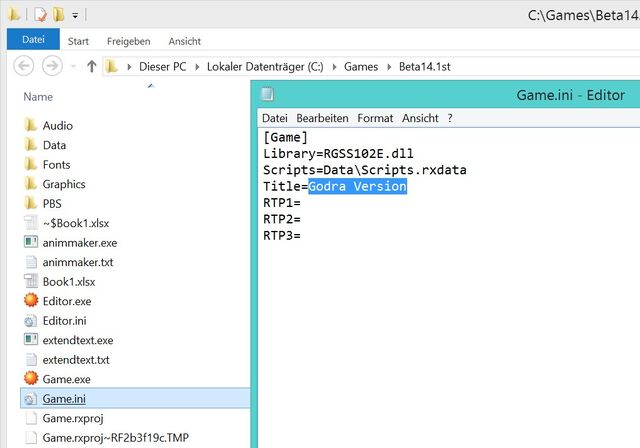The image size is (640, 448).
Task: Select the Game.exe application icon
Action: 31,378
